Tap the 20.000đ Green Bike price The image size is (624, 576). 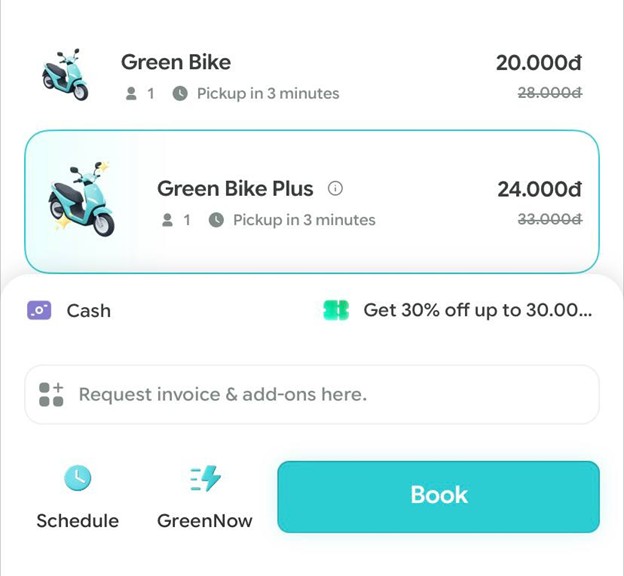(x=539, y=62)
